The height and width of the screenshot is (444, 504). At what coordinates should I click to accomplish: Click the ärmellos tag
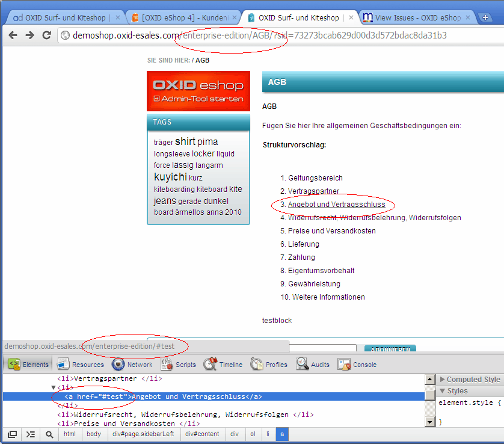(x=189, y=212)
